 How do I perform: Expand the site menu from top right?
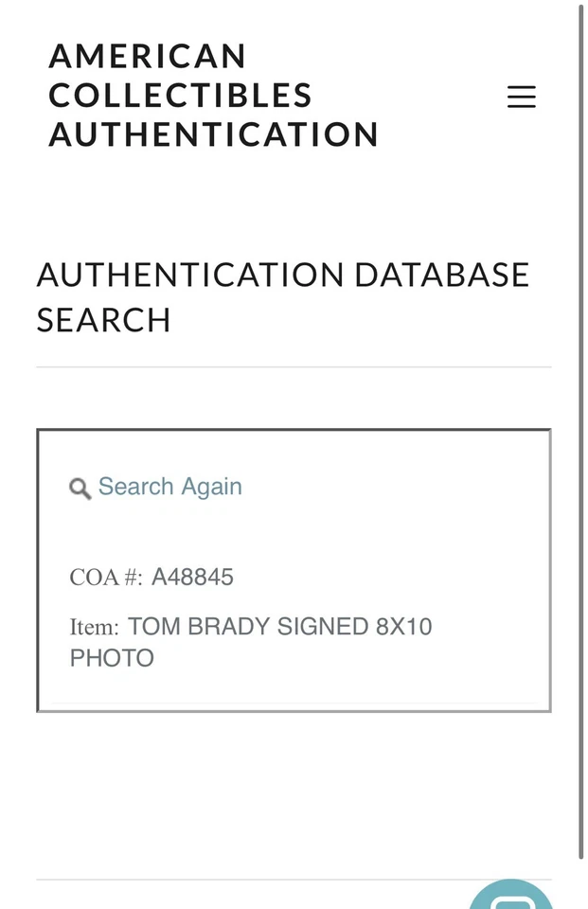pos(522,97)
